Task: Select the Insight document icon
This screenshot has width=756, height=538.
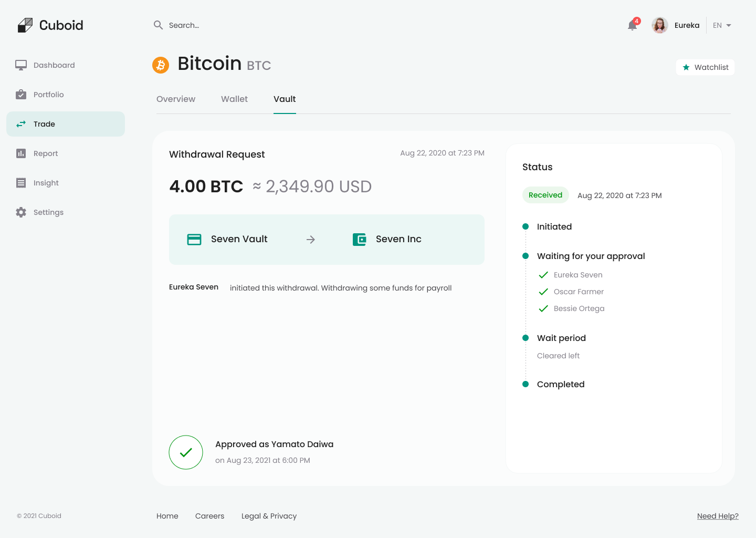Action: tap(20, 182)
